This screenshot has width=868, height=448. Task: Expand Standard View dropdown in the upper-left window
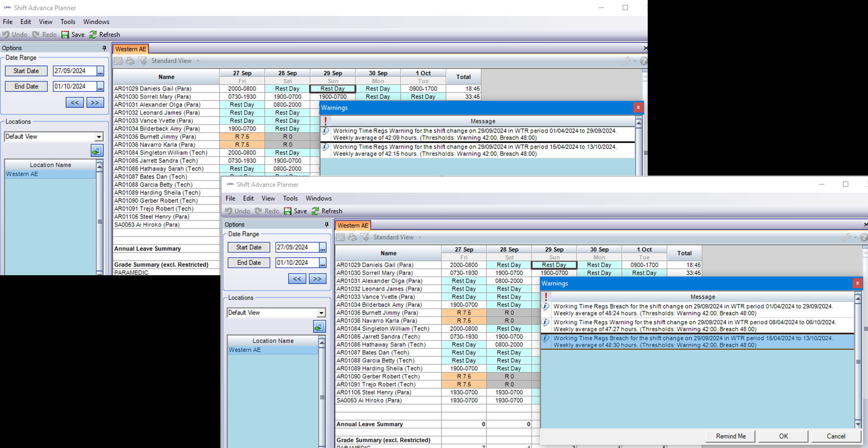(x=198, y=61)
